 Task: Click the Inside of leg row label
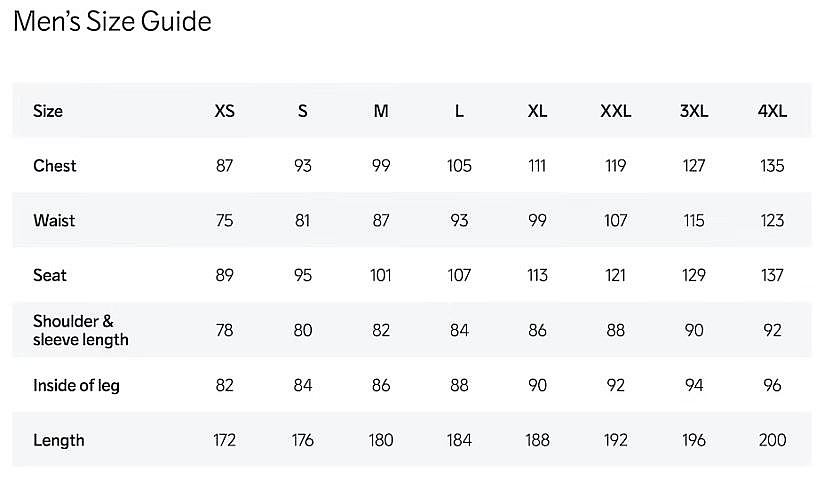tap(76, 385)
